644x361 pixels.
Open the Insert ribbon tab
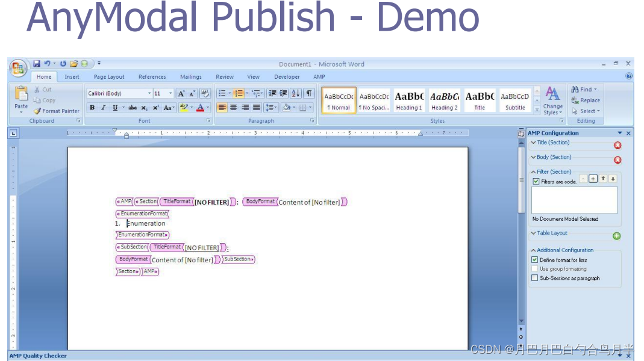click(x=72, y=77)
